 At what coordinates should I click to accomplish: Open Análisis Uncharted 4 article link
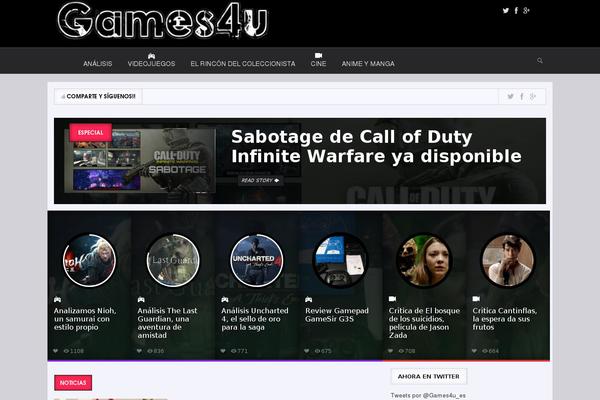click(254, 319)
